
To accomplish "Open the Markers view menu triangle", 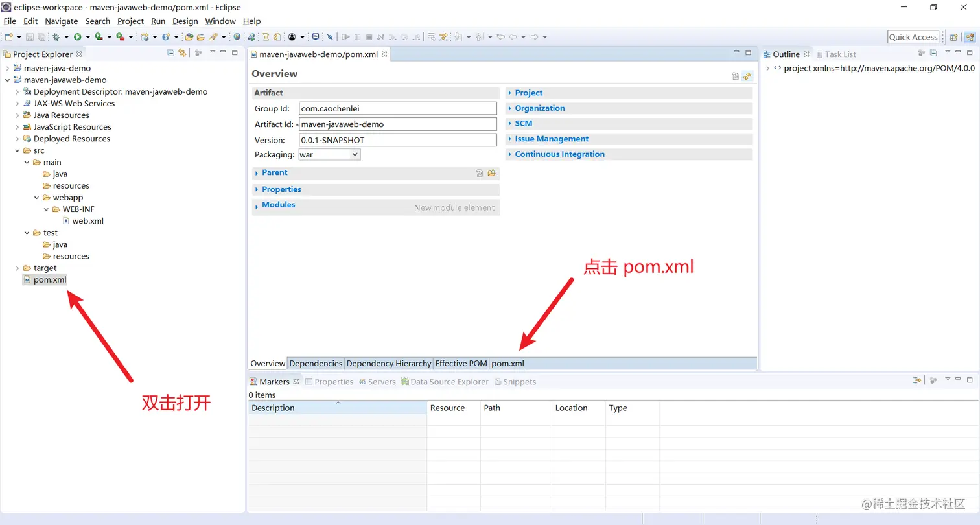I will click(948, 379).
